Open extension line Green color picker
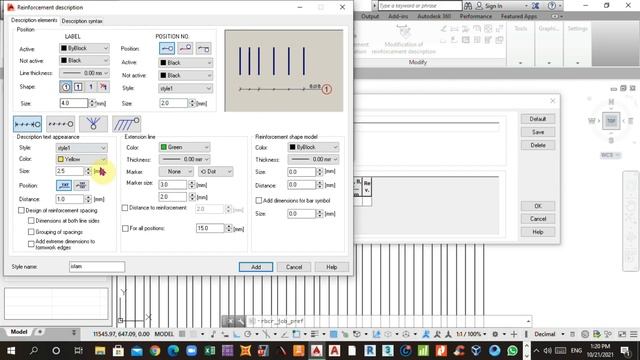This screenshot has height=360, width=640. tap(184, 147)
